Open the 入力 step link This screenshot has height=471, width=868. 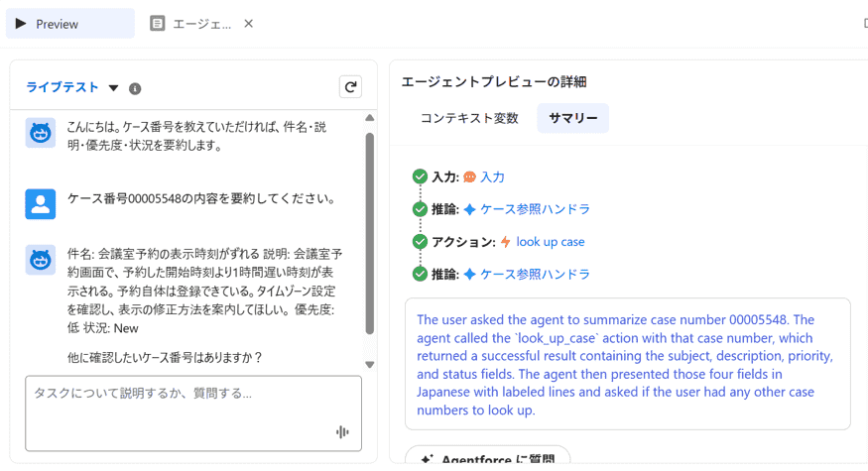tap(493, 177)
